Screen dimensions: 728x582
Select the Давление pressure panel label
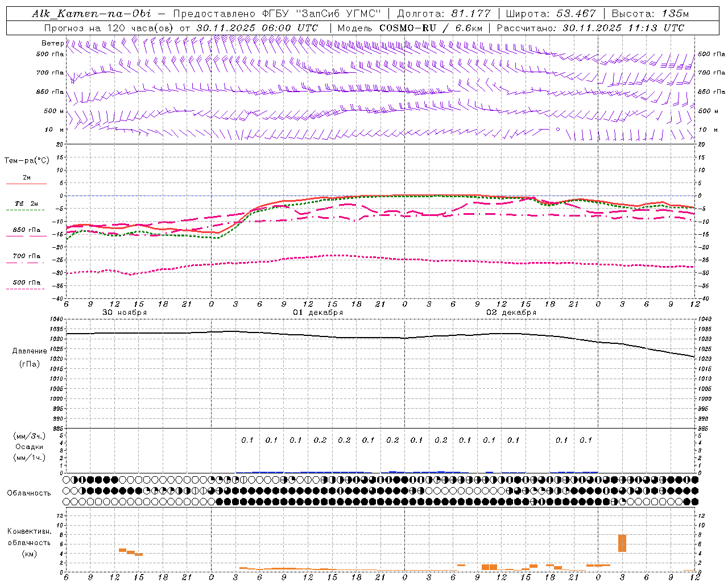(30, 351)
